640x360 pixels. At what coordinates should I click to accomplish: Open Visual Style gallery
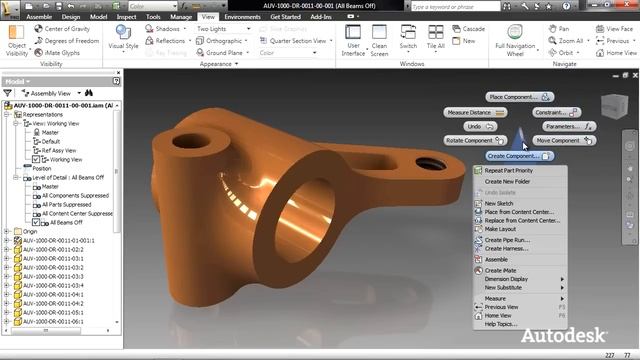[123, 39]
